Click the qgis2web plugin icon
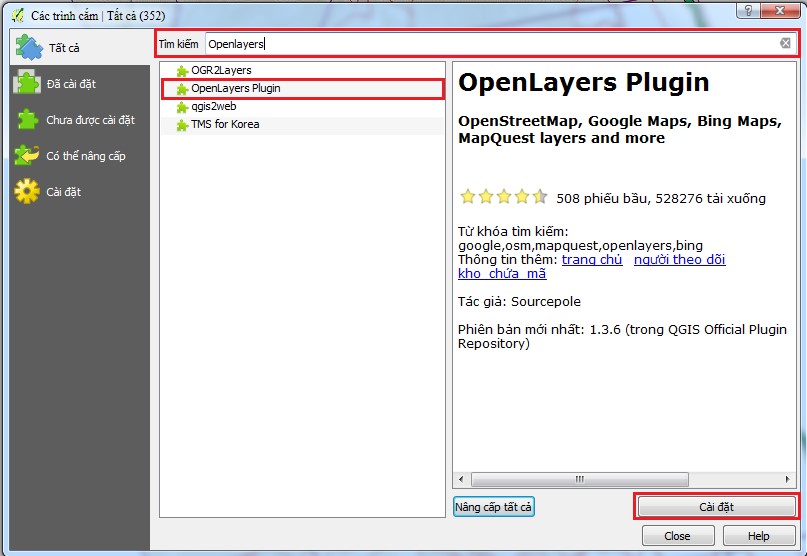This screenshot has height=556, width=807. click(181, 107)
